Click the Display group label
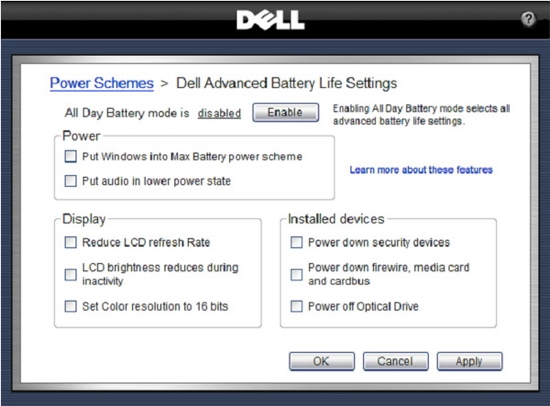This screenshot has height=406, width=550. click(x=84, y=219)
